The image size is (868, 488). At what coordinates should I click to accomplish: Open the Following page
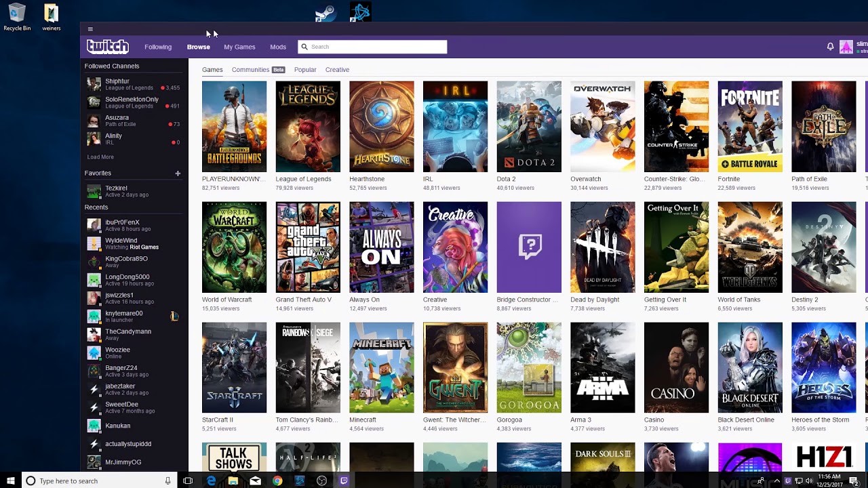tap(158, 47)
